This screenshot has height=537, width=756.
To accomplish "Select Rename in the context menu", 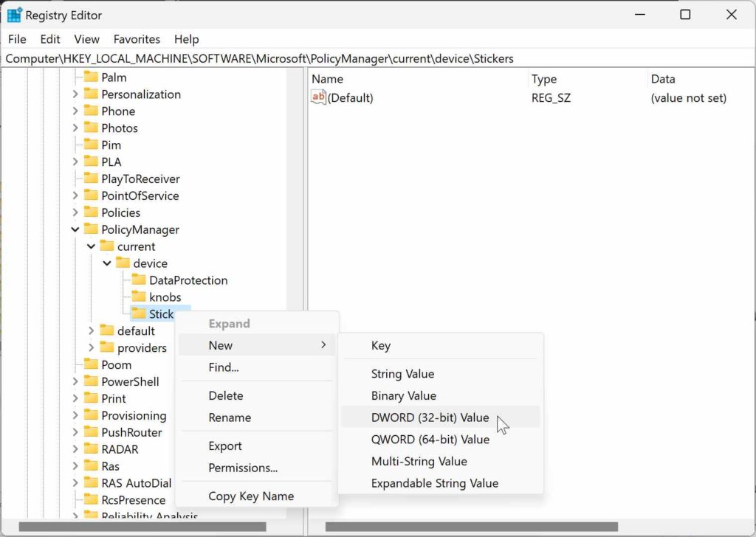I will [256, 418].
